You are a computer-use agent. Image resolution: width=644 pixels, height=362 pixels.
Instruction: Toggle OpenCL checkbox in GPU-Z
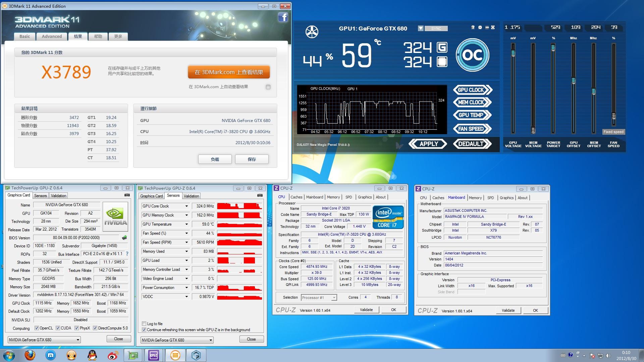coord(37,328)
